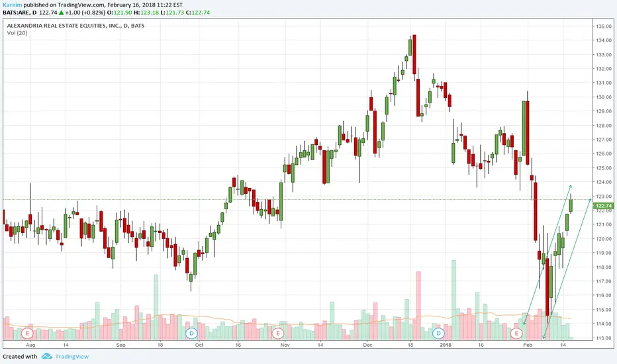This screenshot has height=364, width=617.
Task: Click the 125.00 price axis label
Action: pyautogui.click(x=604, y=168)
